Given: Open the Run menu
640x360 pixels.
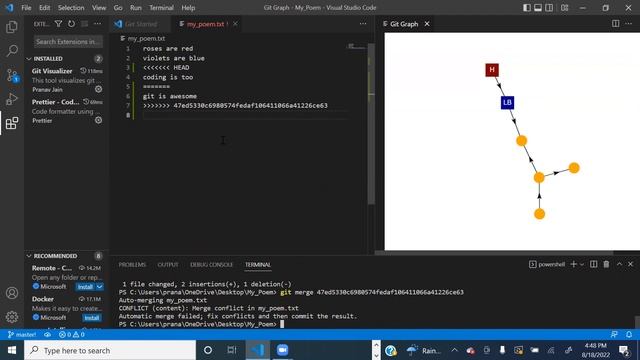Looking at the screenshot, I should (136, 8).
